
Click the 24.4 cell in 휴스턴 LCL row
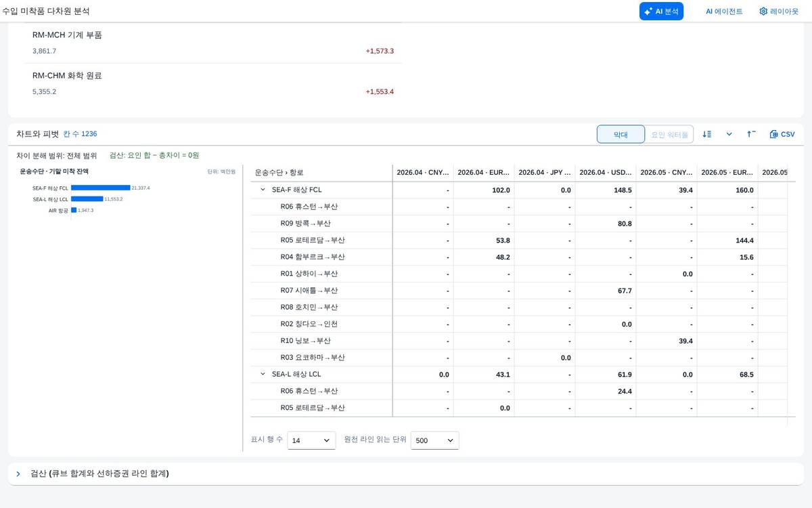click(x=606, y=391)
